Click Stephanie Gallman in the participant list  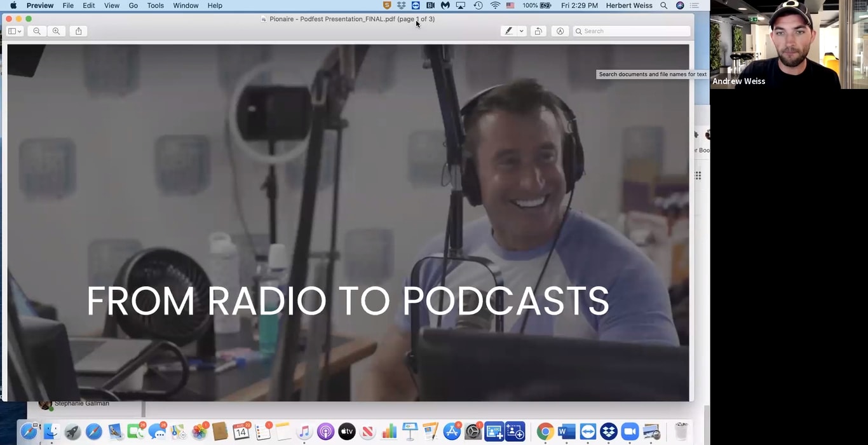pos(81,403)
